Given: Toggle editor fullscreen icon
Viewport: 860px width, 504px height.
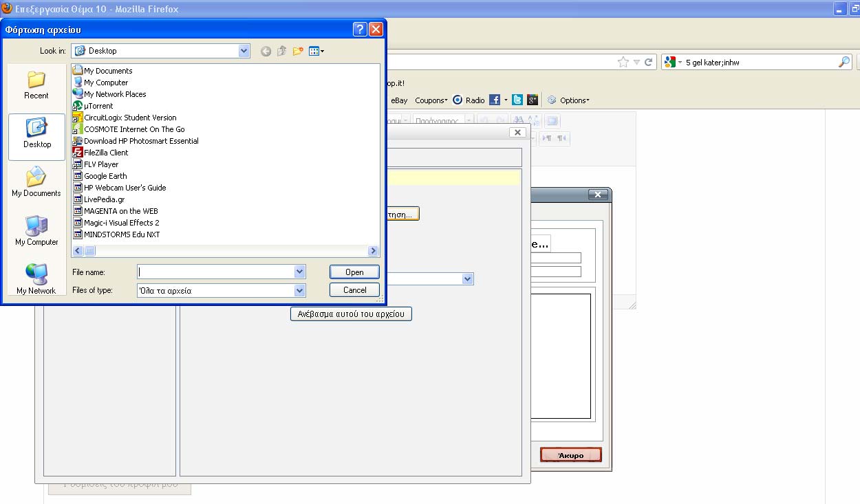Looking at the screenshot, I should click(552, 121).
